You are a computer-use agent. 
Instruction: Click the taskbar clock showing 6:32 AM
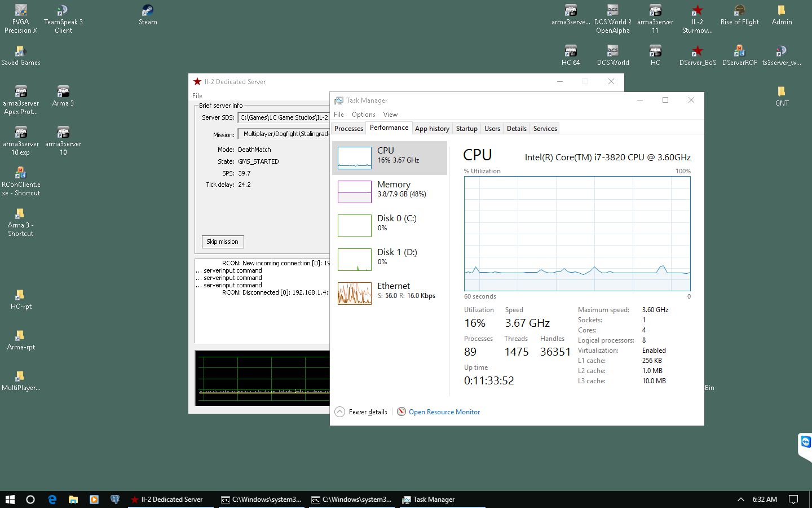click(x=765, y=500)
